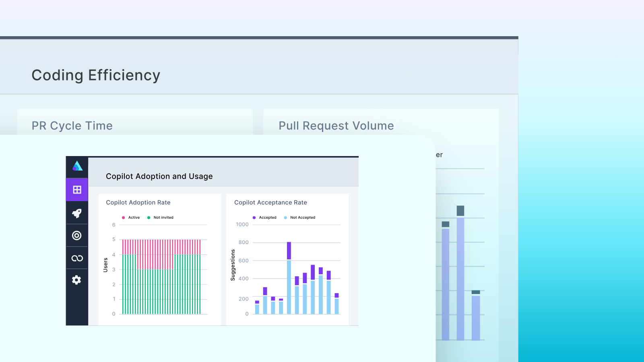This screenshot has height=362, width=644.
Task: Click the purple Accepted legend dot
Action: pos(254,218)
